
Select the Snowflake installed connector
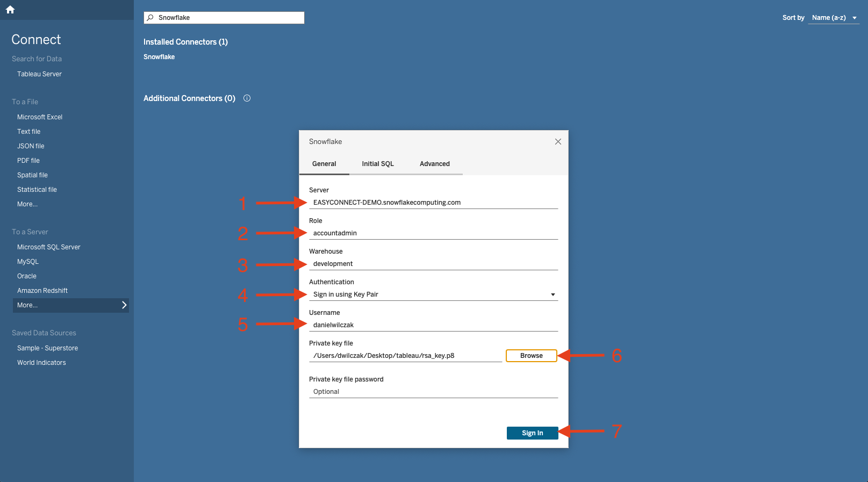159,57
